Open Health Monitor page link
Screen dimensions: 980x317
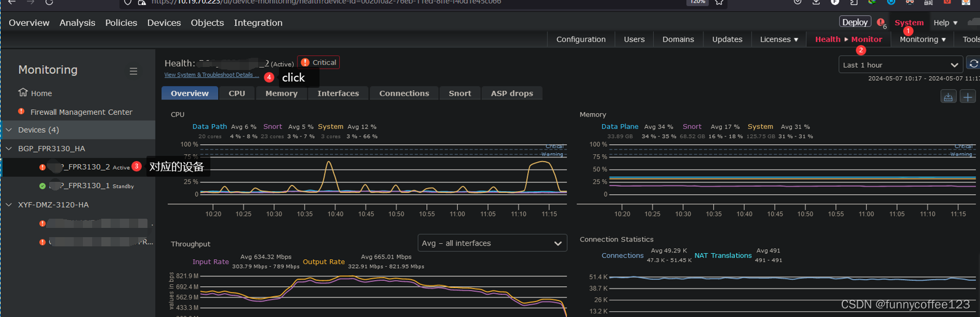[849, 39]
